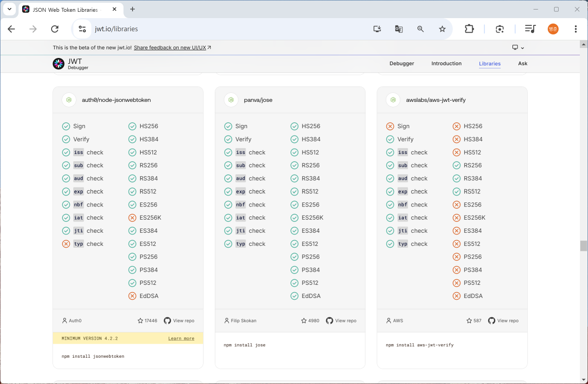This screenshot has width=588, height=384.
Task: Click the Learn more link for minimum version
Action: (181, 338)
